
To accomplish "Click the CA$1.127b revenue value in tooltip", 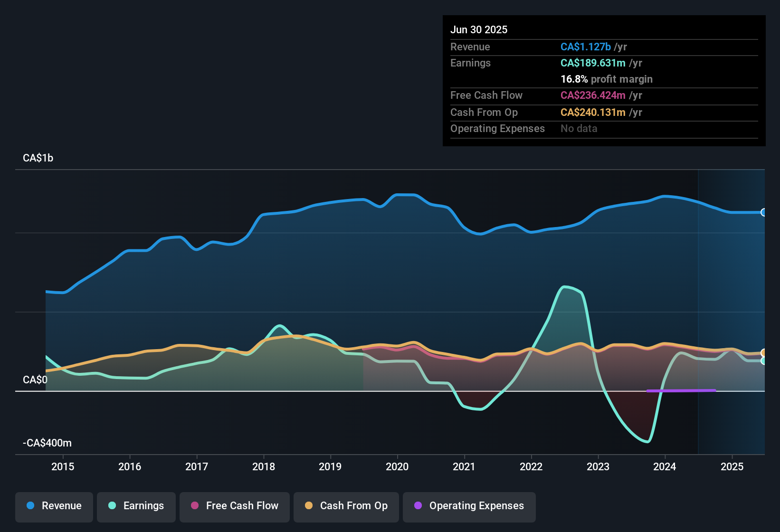I will pos(586,47).
